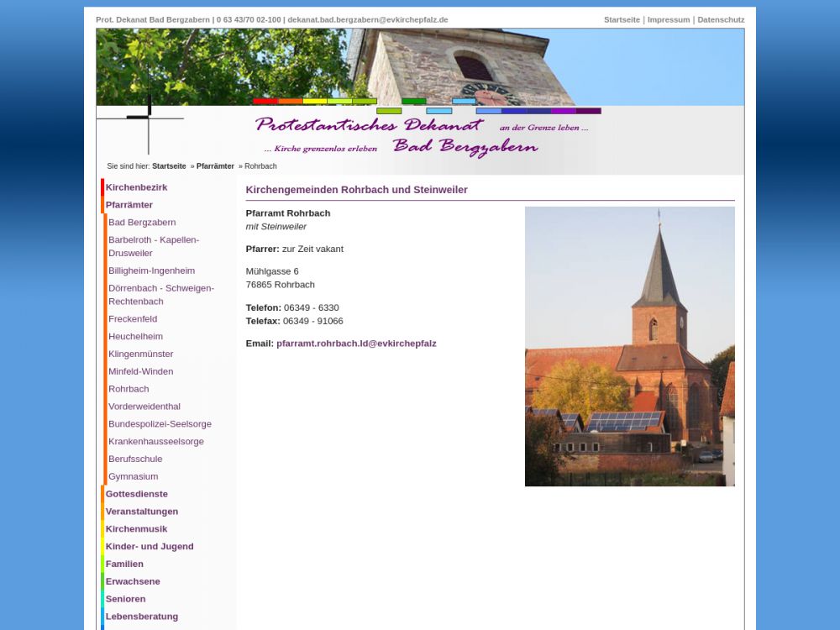Viewport: 840px width, 630px height.
Task: Open the Datenschutz page
Action: tap(721, 19)
